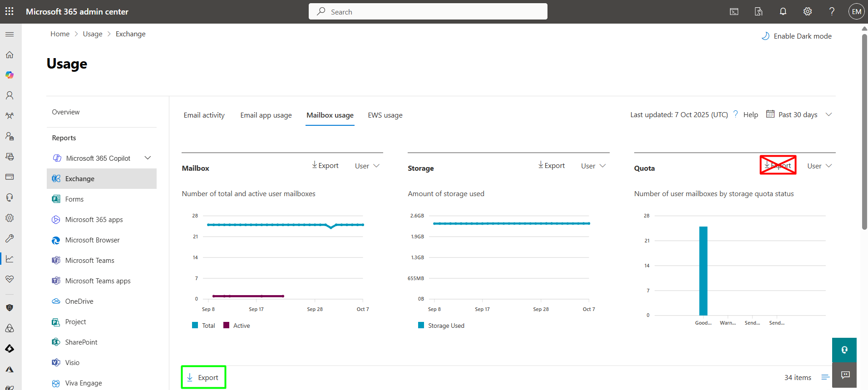Go to Home in the left rail
This screenshot has width=868, height=390.
pos(10,54)
